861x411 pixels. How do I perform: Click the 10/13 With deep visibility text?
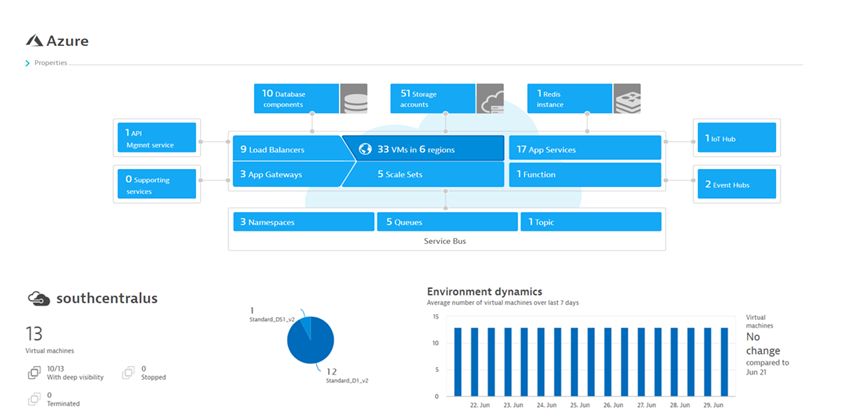(x=75, y=373)
